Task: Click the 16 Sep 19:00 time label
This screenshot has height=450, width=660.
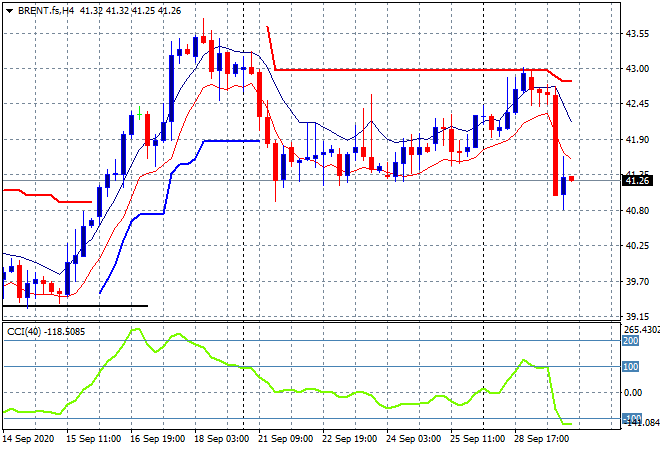Action: pyautogui.click(x=157, y=439)
